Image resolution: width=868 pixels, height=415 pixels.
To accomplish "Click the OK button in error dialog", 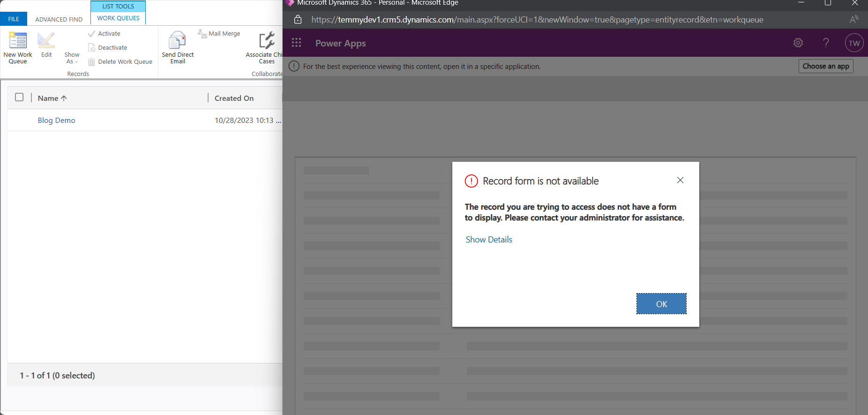I will [661, 304].
